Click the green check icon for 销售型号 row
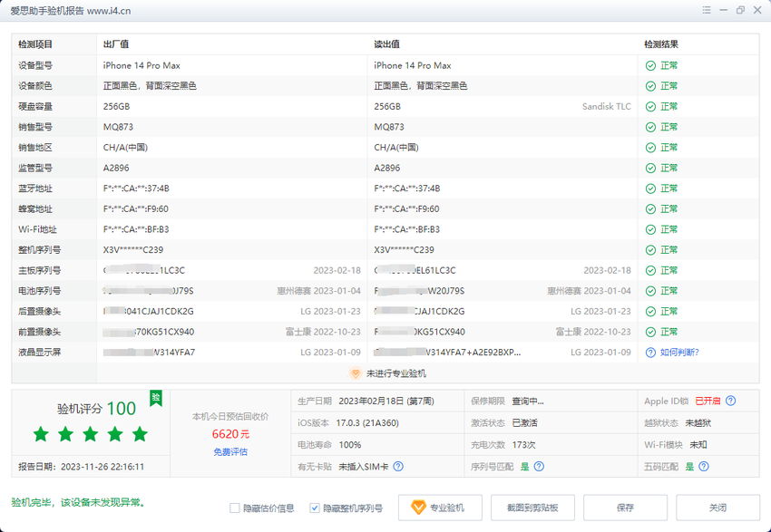Image resolution: width=771 pixels, height=532 pixels. [x=650, y=127]
